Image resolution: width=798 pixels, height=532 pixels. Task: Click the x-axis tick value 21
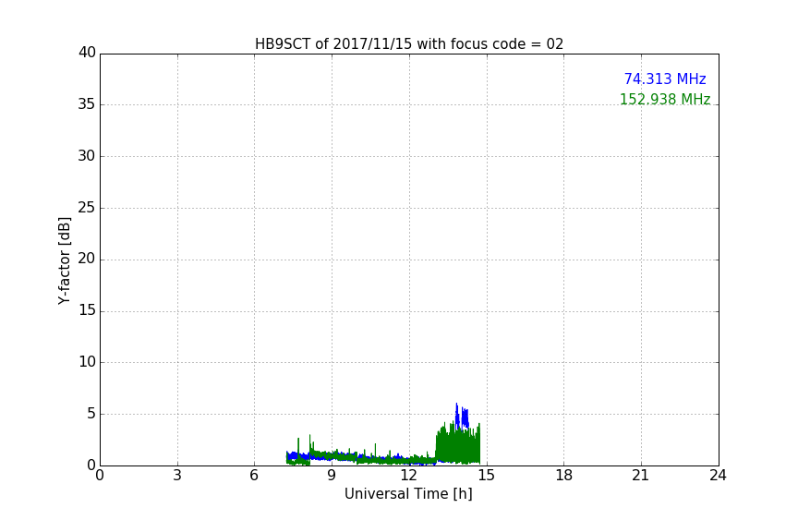tap(641, 476)
